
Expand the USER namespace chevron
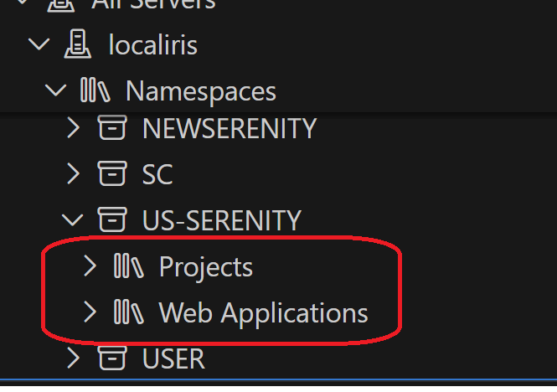(x=74, y=358)
